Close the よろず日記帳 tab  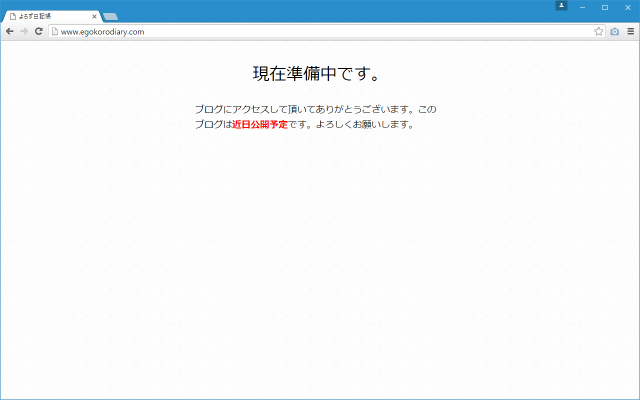pyautogui.click(x=94, y=17)
